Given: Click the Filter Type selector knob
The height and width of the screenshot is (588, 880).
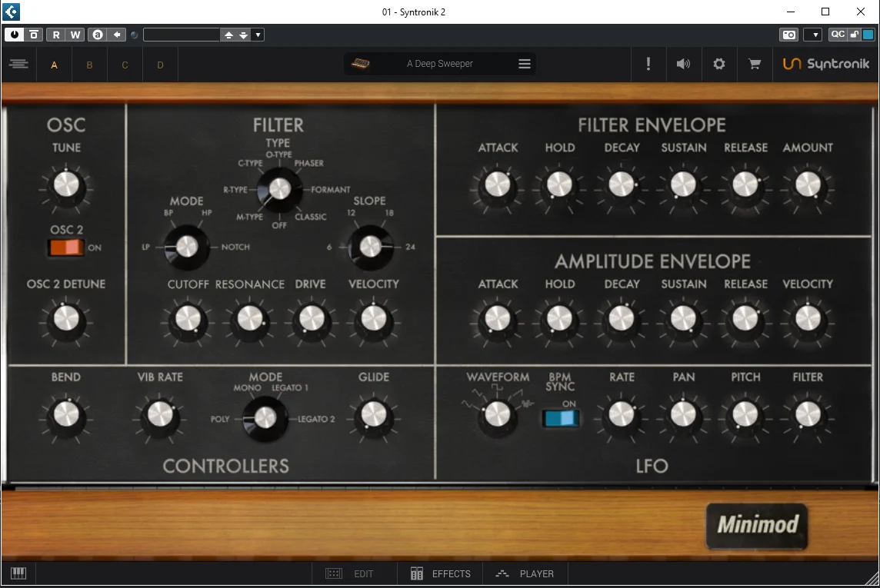Looking at the screenshot, I should coord(279,189).
